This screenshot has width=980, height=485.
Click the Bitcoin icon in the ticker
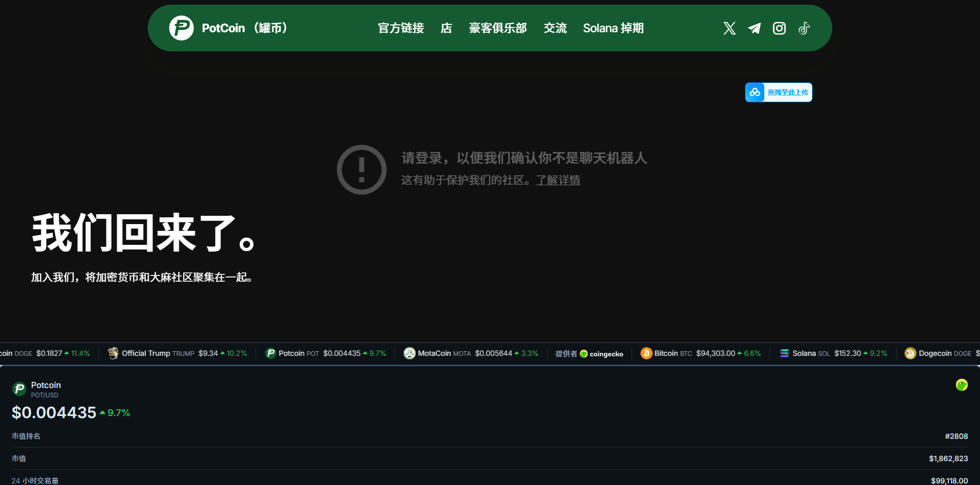pos(646,353)
